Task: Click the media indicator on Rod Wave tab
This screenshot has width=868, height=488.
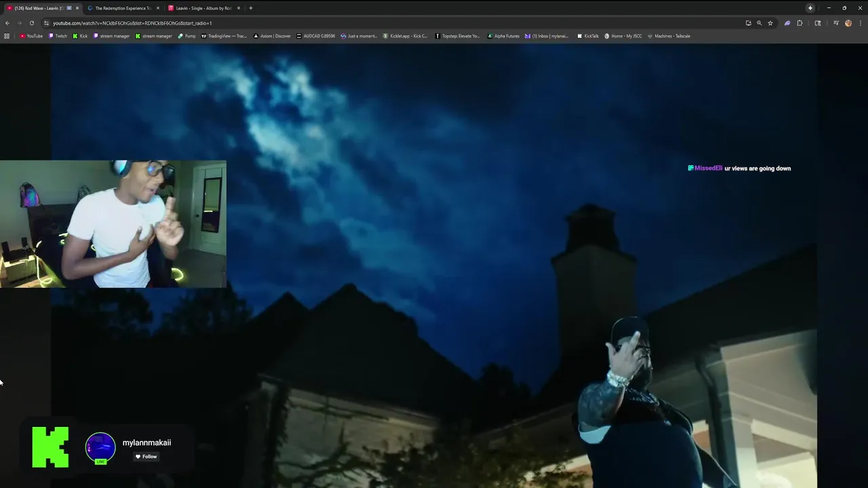Action: pos(69,8)
